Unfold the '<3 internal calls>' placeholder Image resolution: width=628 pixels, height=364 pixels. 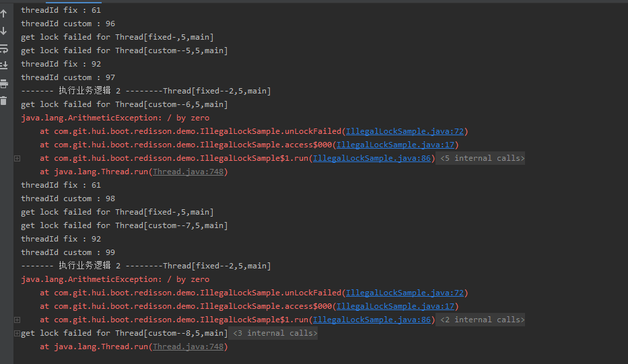[x=275, y=333]
